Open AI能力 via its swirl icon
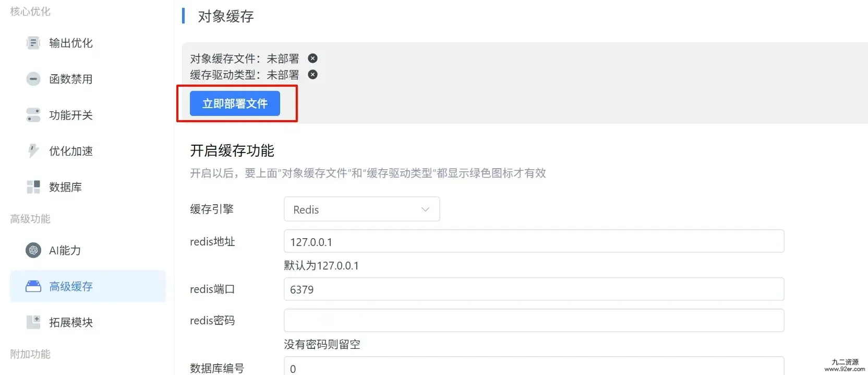 pos(33,250)
